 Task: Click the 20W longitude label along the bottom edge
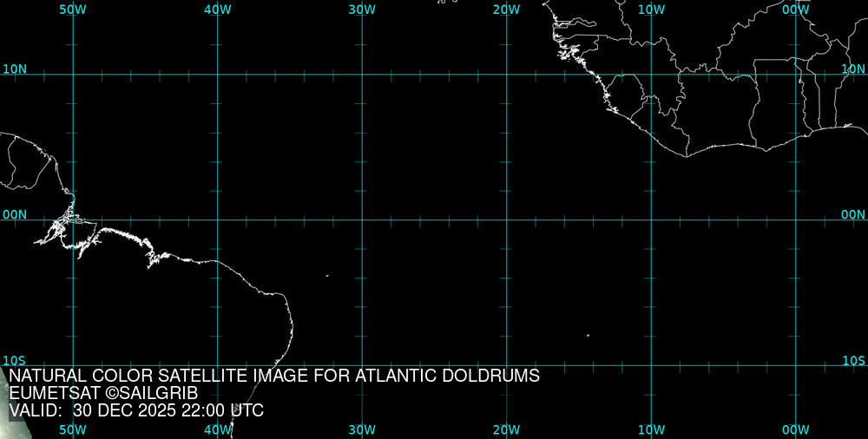(506, 429)
